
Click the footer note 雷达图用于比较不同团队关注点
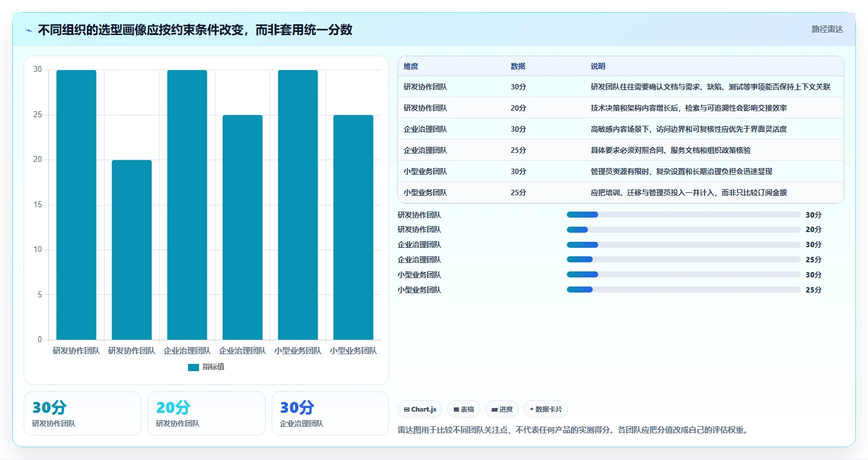(573, 430)
